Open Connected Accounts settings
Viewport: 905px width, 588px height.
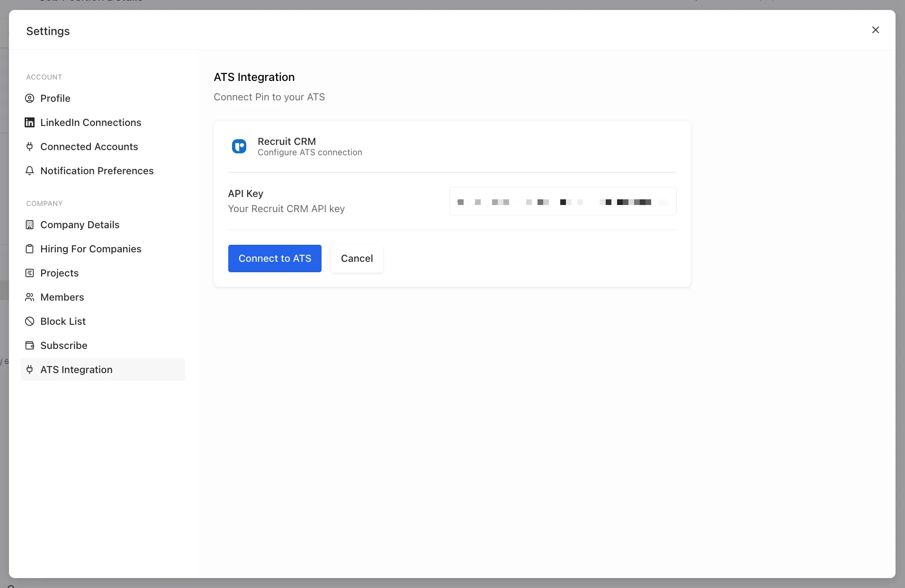tap(103, 146)
